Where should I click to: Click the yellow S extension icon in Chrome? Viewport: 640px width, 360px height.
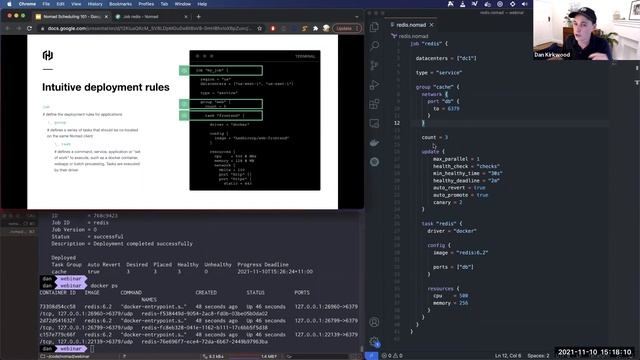[x=304, y=28]
